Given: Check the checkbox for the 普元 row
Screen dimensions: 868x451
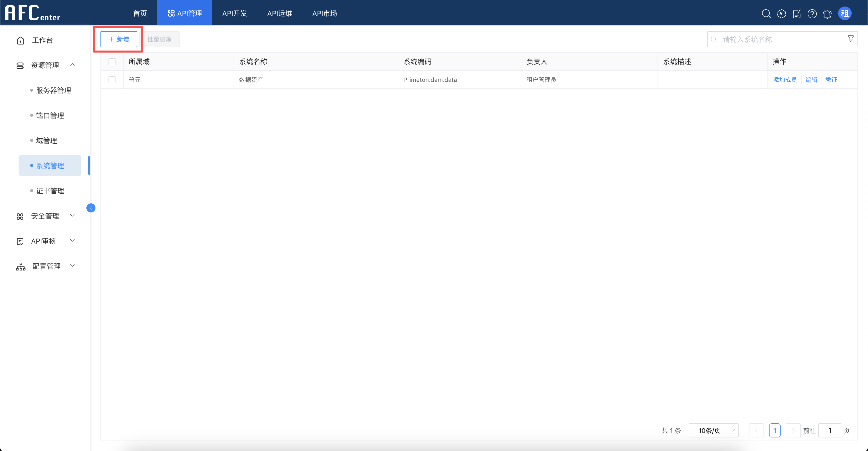Looking at the screenshot, I should [112, 80].
